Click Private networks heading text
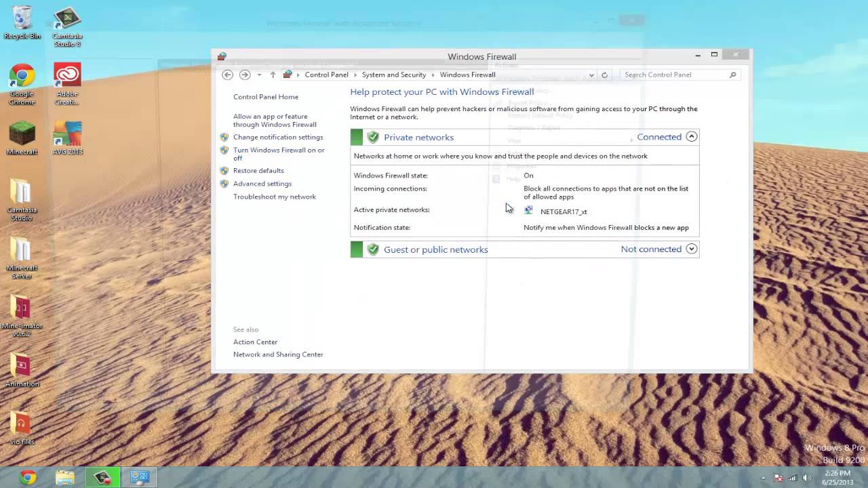The image size is (868, 488). [x=418, y=137]
